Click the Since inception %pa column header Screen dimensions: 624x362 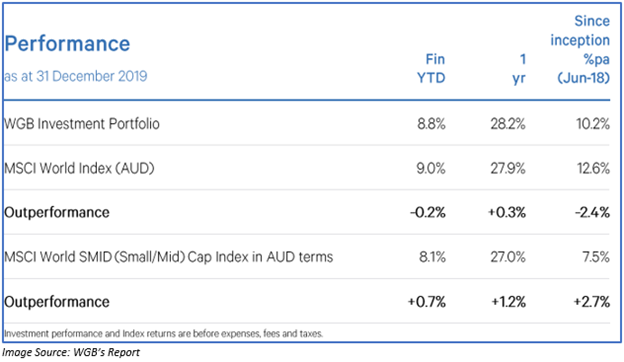click(x=580, y=49)
